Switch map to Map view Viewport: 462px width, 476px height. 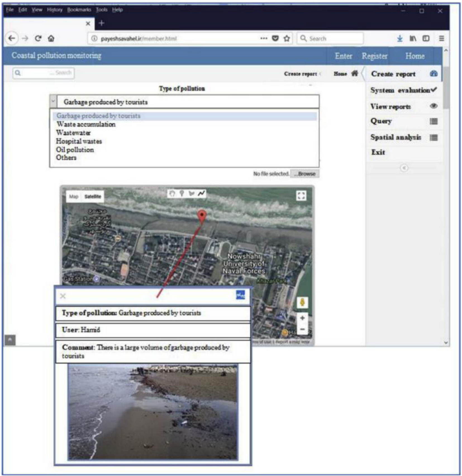pos(73,196)
